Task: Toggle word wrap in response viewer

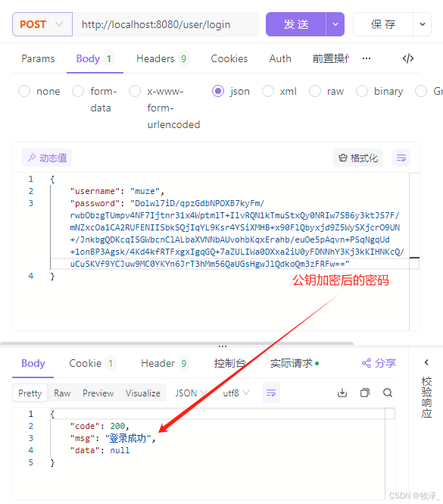Action: [271, 393]
